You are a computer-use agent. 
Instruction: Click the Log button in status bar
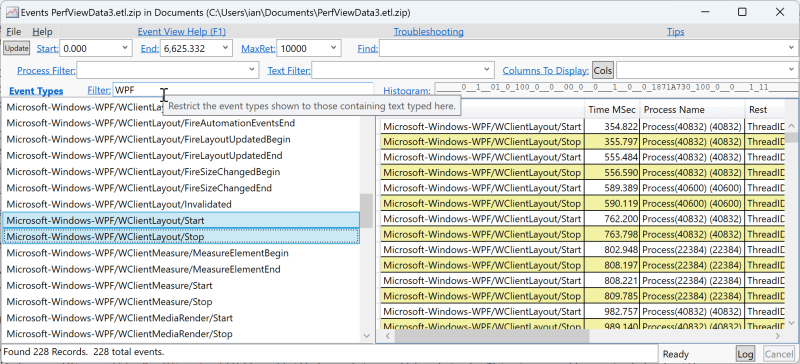pyautogui.click(x=745, y=354)
